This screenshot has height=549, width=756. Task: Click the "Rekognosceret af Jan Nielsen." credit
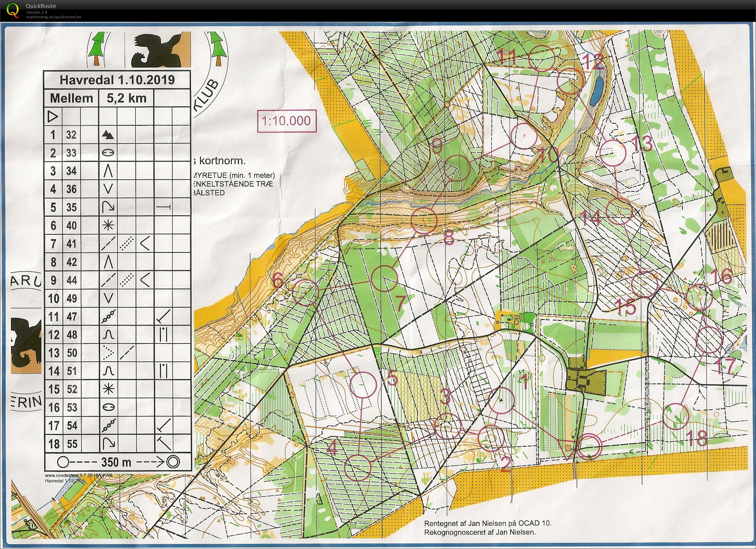point(480,532)
